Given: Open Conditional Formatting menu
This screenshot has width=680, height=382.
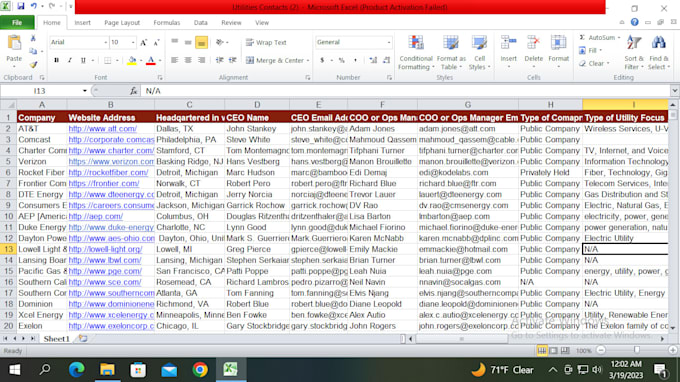Looking at the screenshot, I should [x=416, y=52].
